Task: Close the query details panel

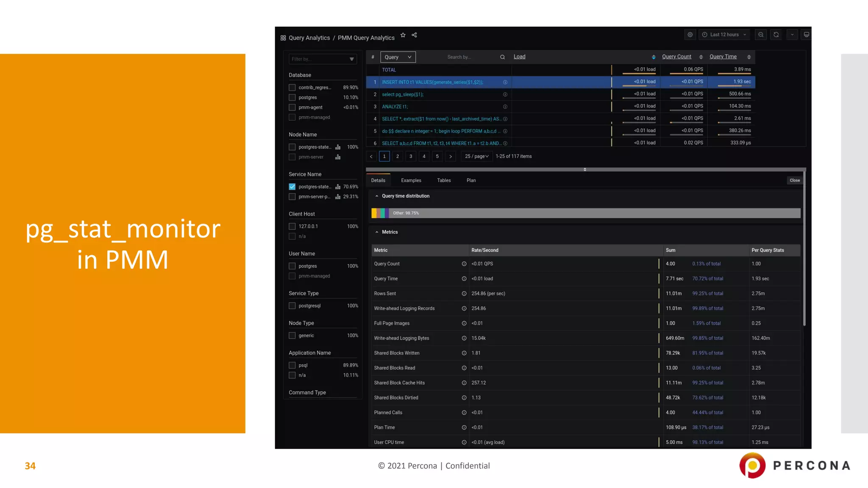Action: tap(795, 180)
